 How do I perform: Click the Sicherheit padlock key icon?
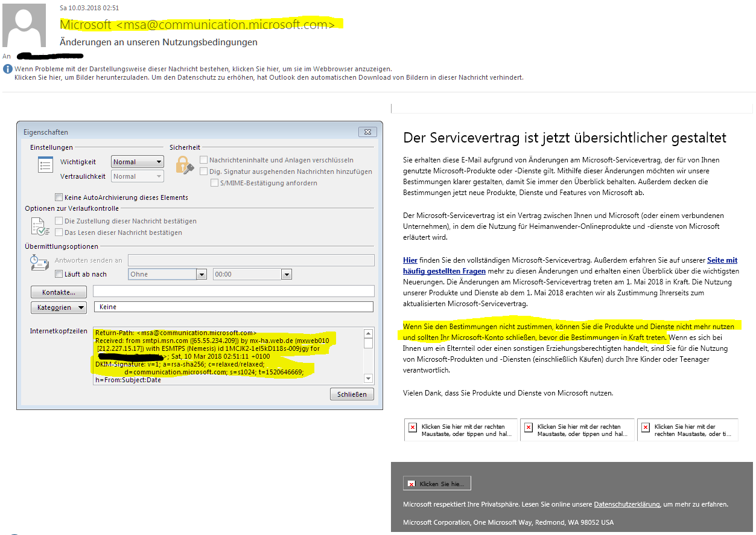coord(185,165)
